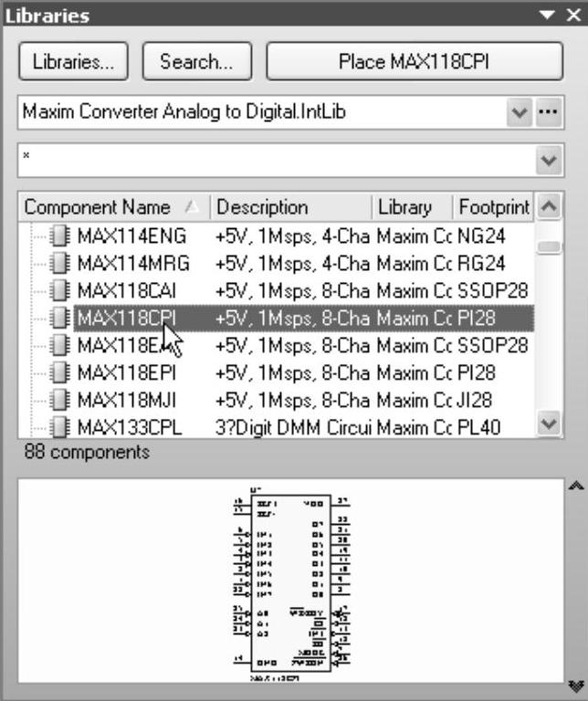This screenshot has width=588, height=701.
Task: Click the 88 components count label
Action: pos(87,452)
